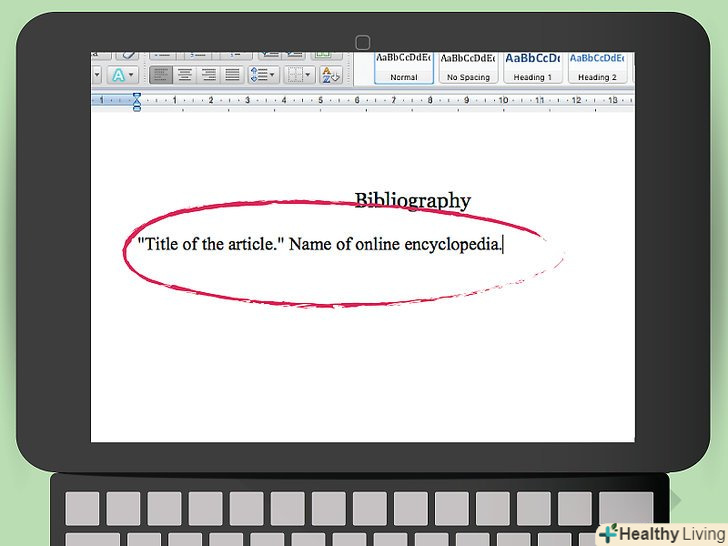Center the paragraph text

[184, 75]
